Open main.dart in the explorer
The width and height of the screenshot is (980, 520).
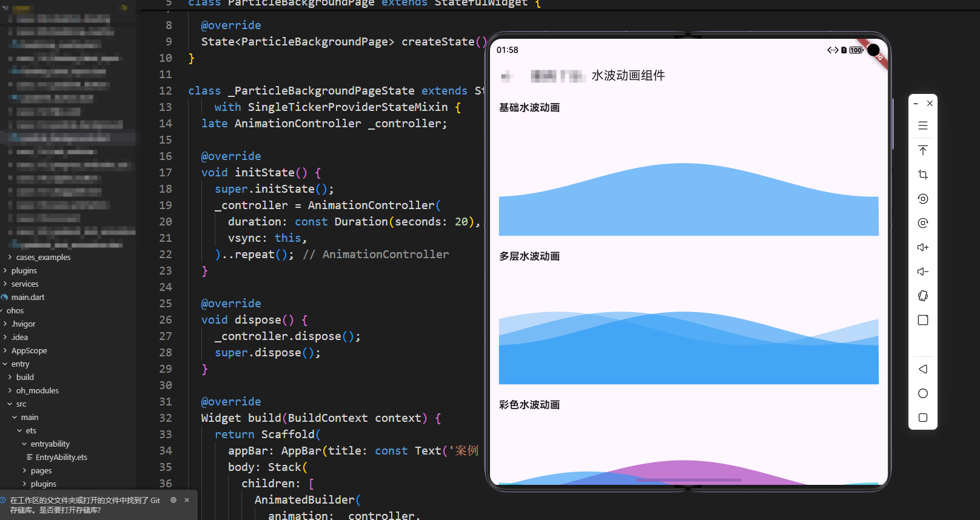tap(28, 297)
